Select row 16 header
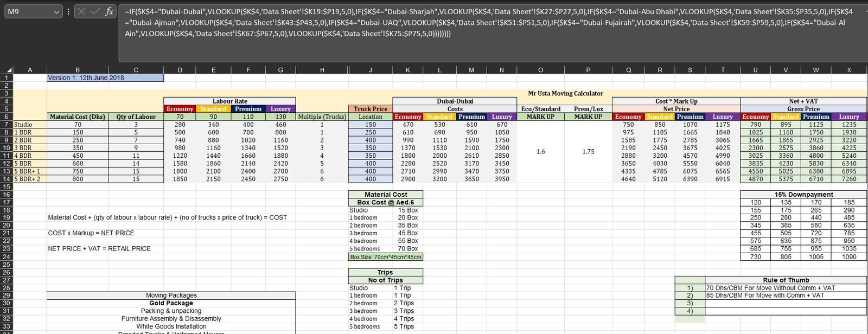Screen dimensions: 868x334 [7, 194]
